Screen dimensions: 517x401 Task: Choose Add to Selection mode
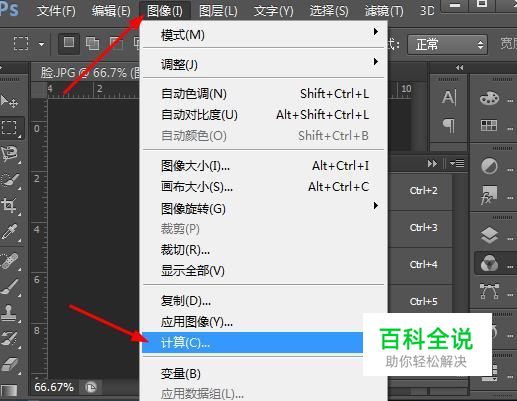click(x=92, y=43)
